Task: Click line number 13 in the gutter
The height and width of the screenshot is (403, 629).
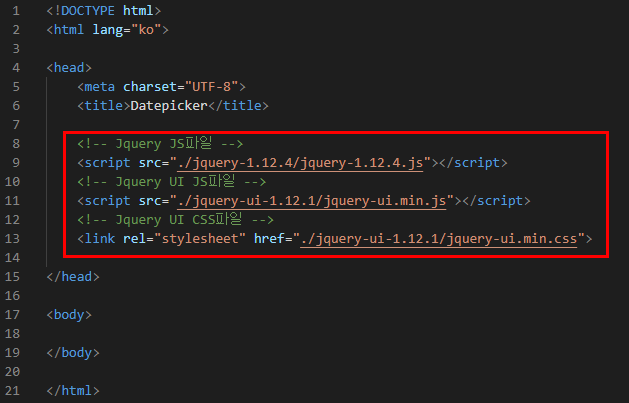Action: point(12,239)
